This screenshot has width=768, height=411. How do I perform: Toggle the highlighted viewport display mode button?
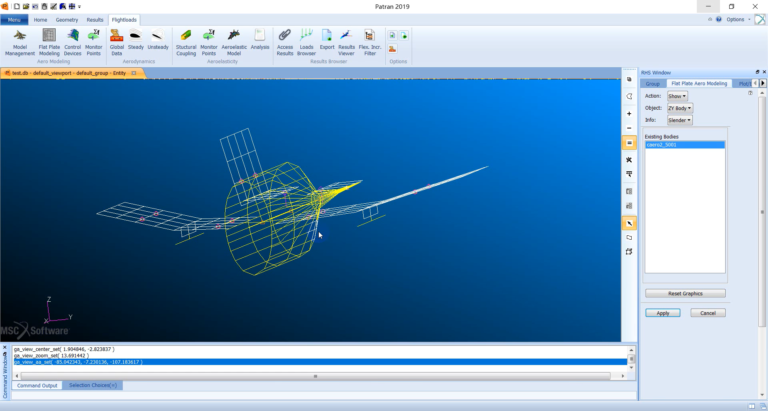[x=629, y=143]
